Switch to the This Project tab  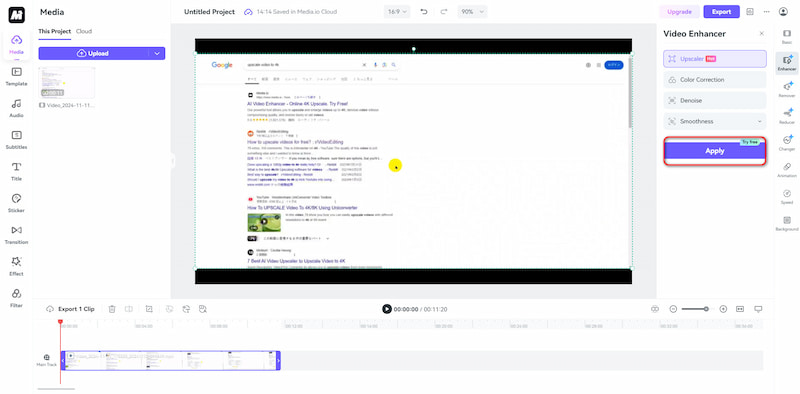pyautogui.click(x=55, y=31)
